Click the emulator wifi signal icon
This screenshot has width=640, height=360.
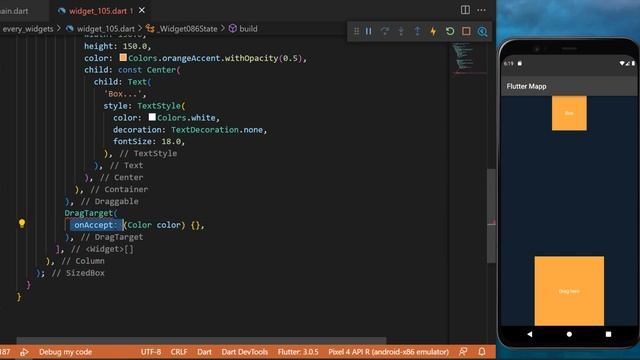[x=622, y=63]
